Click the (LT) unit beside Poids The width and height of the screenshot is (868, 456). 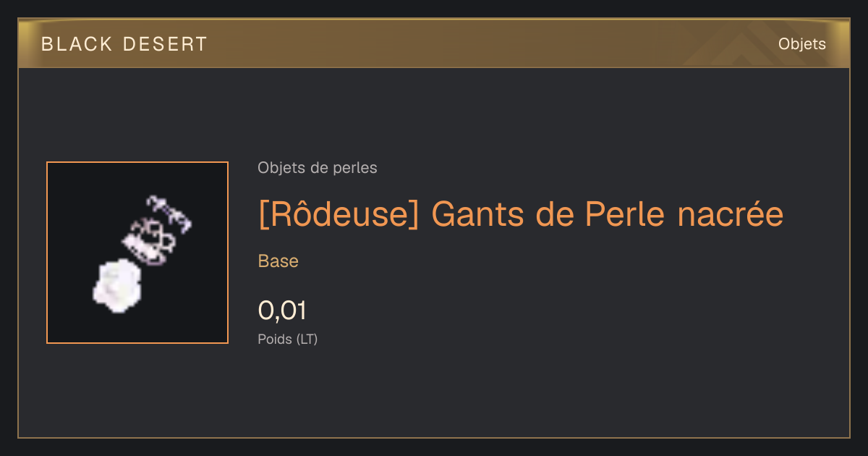pos(307,339)
